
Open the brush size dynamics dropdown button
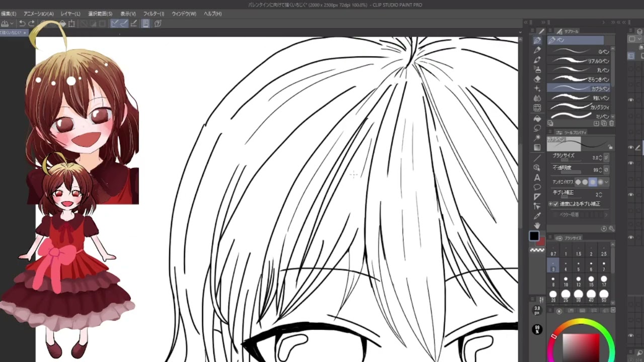606,157
